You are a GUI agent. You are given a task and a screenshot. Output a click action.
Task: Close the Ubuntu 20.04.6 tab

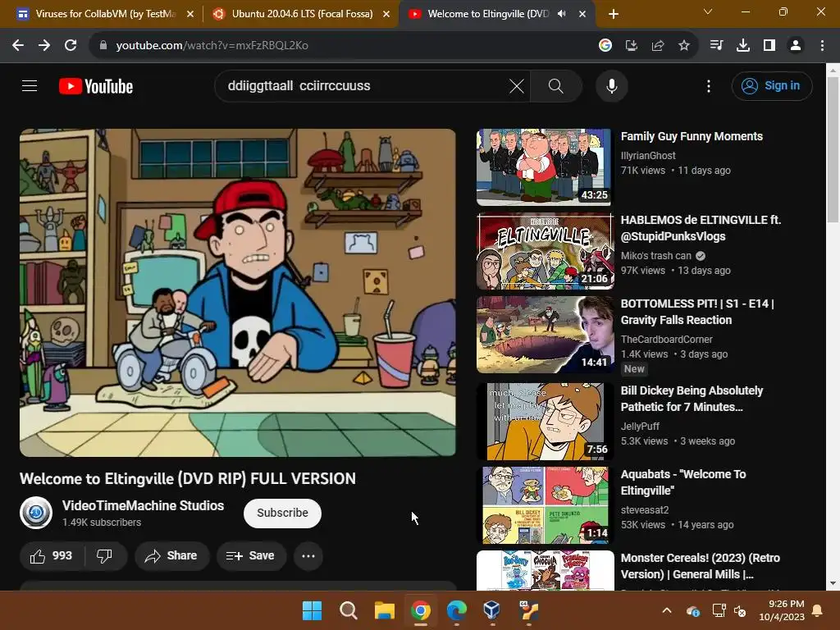[386, 14]
